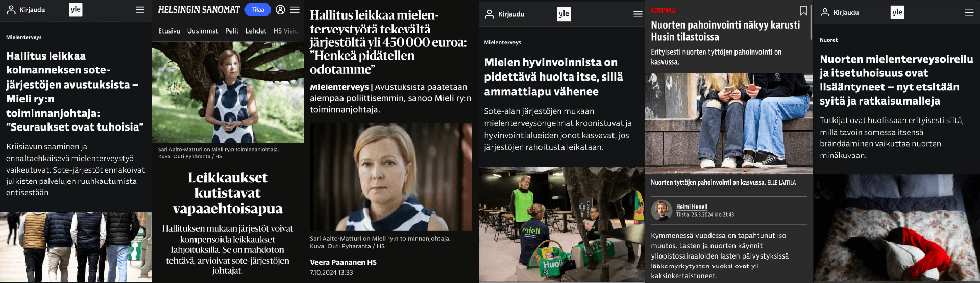Open the Helsingin Sanomat profile icon

pyautogui.click(x=280, y=9)
